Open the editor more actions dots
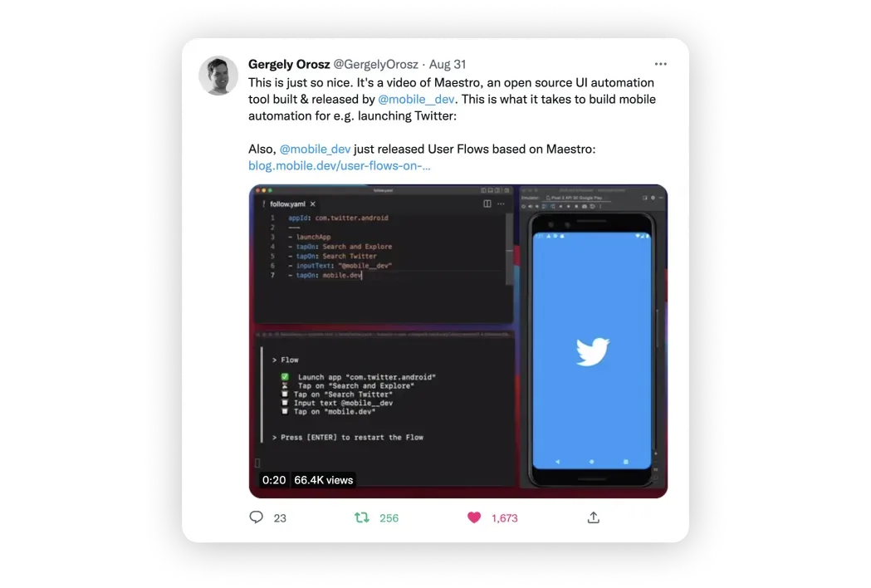This screenshot has height=588, width=871. (501, 204)
